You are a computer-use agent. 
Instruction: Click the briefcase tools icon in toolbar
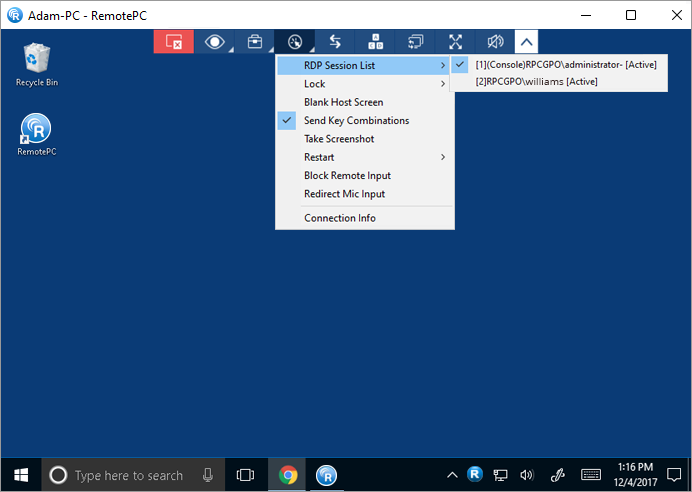pos(255,42)
